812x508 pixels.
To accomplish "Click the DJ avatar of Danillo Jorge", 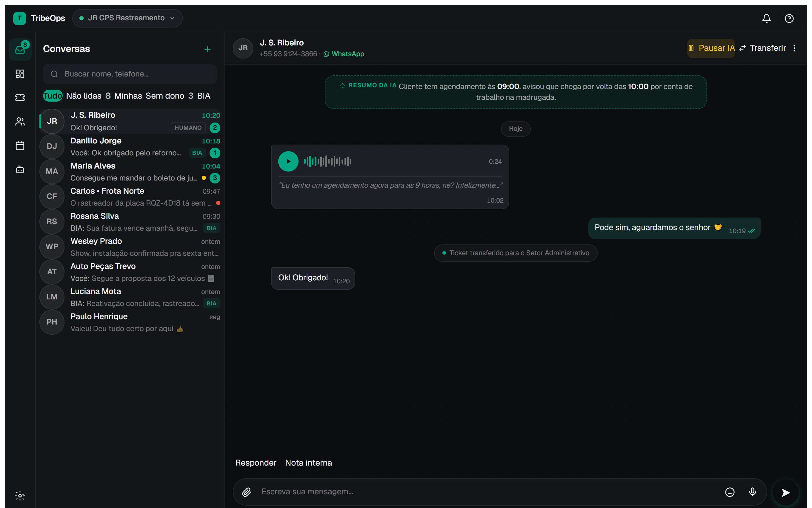I will (52, 146).
